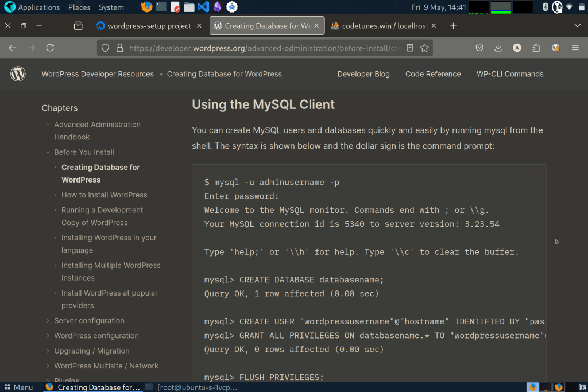Open the Places menu
This screenshot has width=588, height=392.
click(79, 7)
